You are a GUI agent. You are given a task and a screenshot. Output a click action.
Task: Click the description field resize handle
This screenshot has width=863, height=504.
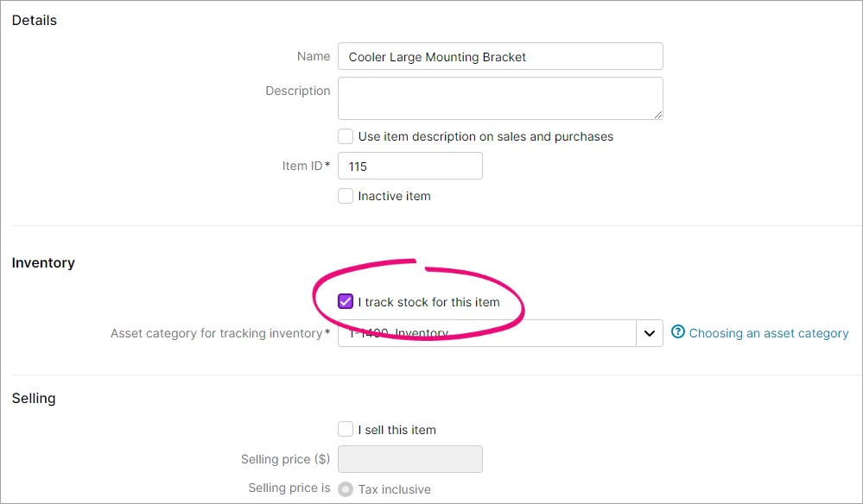pyautogui.click(x=658, y=115)
